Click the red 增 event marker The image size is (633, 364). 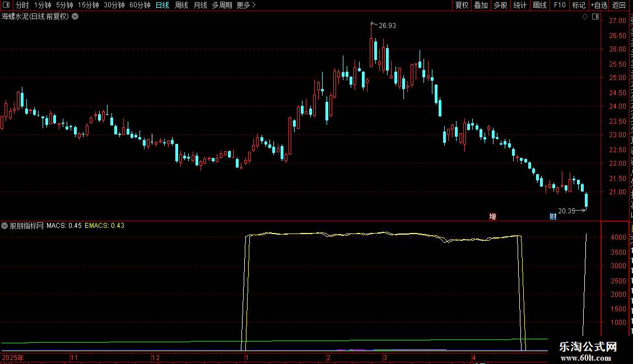[492, 216]
